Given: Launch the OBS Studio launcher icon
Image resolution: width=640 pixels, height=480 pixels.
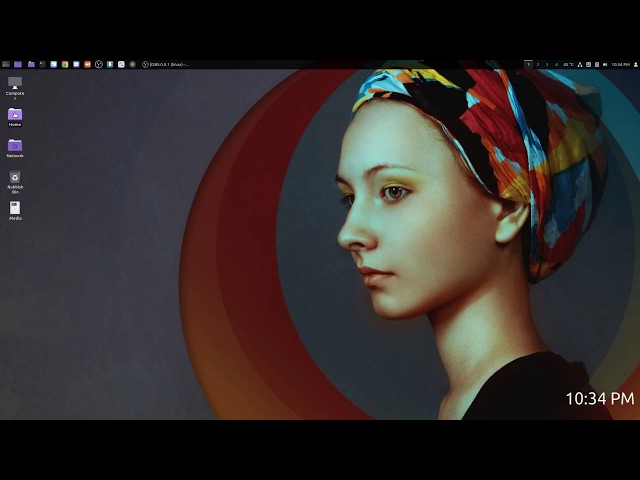Looking at the screenshot, I should click(x=98, y=64).
